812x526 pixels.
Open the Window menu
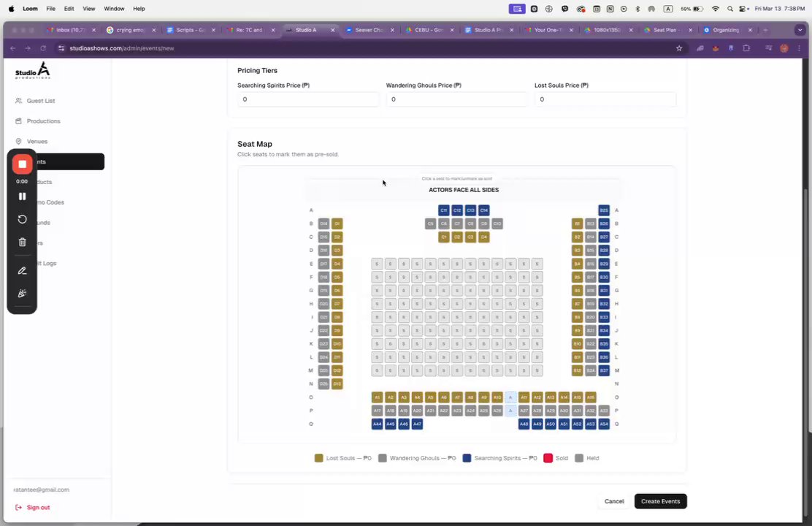[x=114, y=9]
